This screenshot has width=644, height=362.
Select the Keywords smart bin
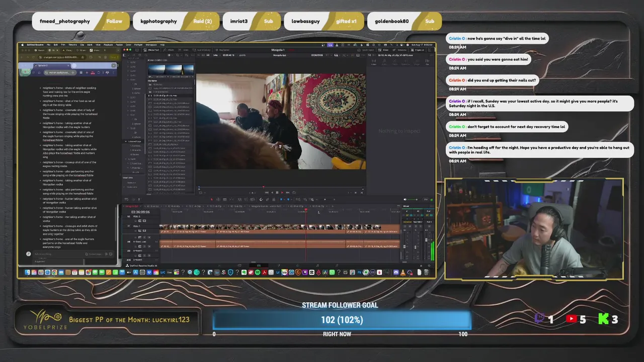click(x=132, y=183)
